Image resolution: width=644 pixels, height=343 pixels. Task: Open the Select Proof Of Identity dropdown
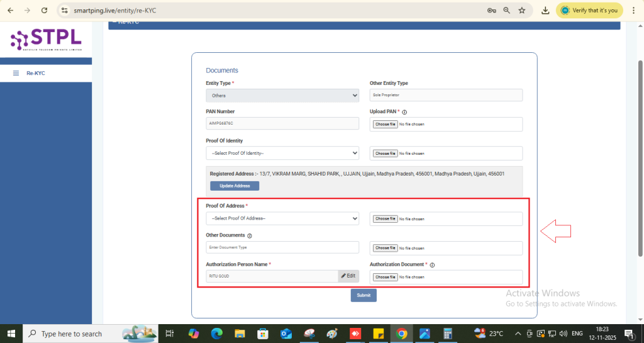coord(282,154)
